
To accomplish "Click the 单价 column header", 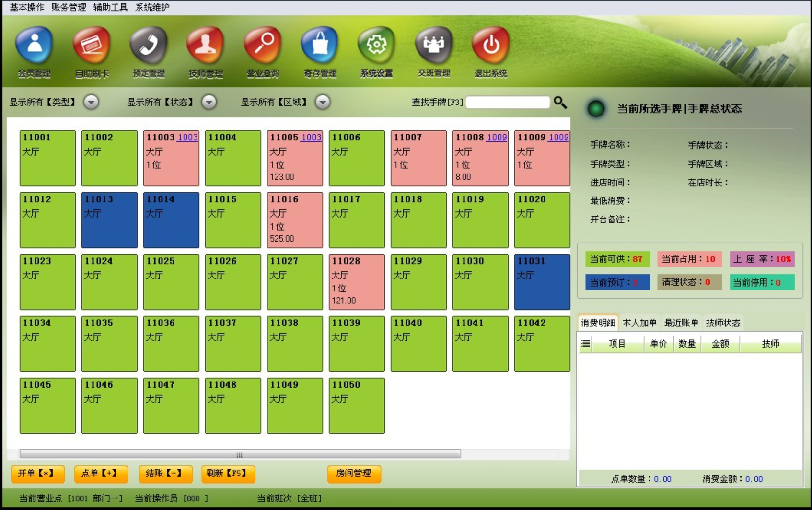I will point(659,344).
